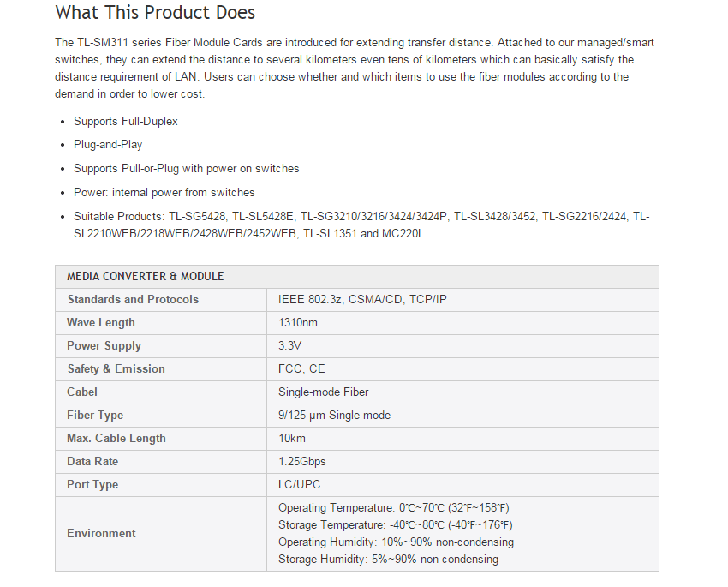Click the 'Fiber Type' row label

click(x=95, y=416)
